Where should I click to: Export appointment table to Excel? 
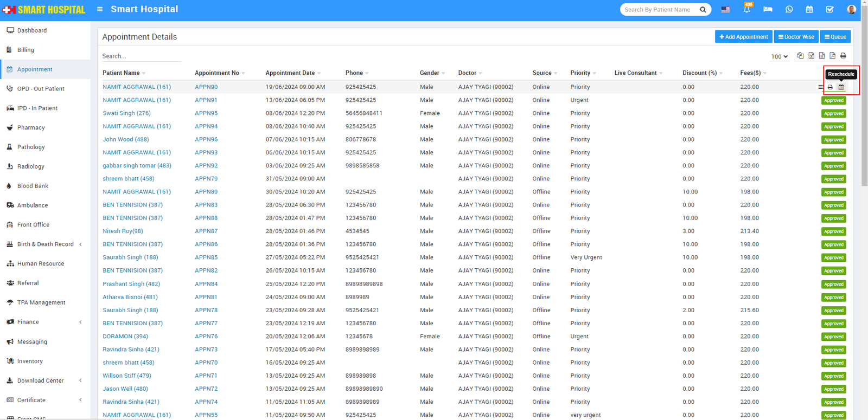coord(811,56)
